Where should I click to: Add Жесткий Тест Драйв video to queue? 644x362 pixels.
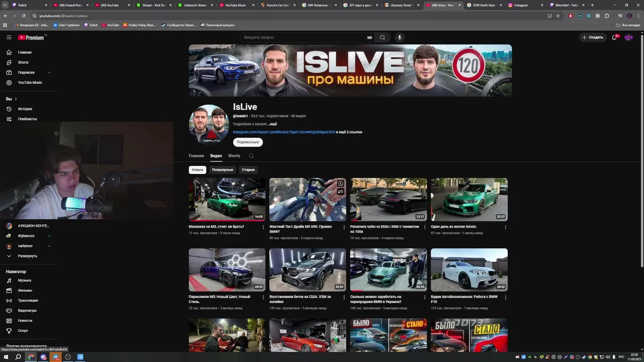point(341,192)
